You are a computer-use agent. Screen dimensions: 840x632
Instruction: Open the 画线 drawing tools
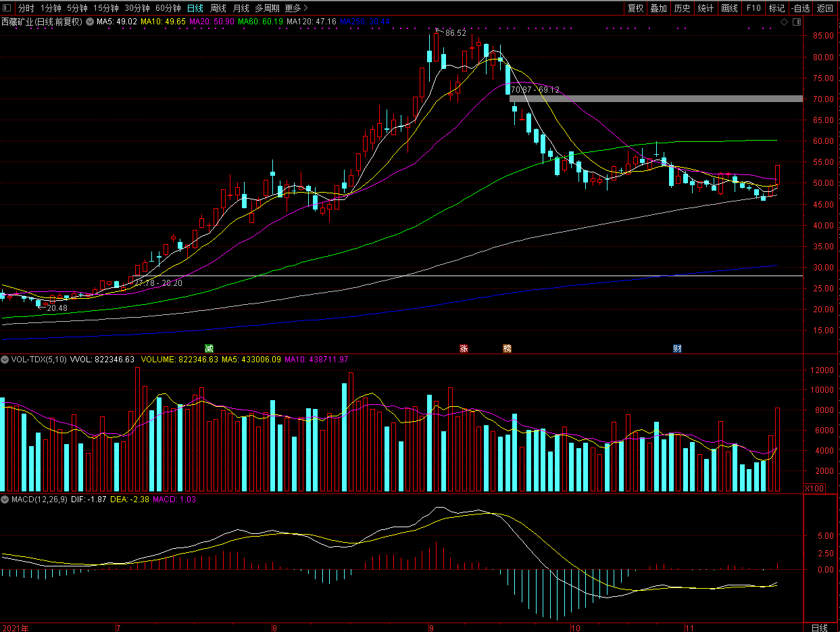coord(729,8)
